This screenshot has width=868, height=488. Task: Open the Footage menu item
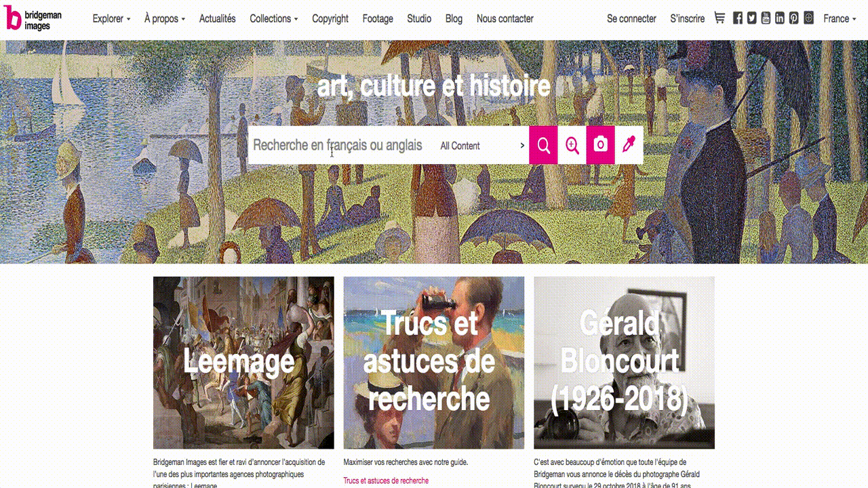pos(378,19)
